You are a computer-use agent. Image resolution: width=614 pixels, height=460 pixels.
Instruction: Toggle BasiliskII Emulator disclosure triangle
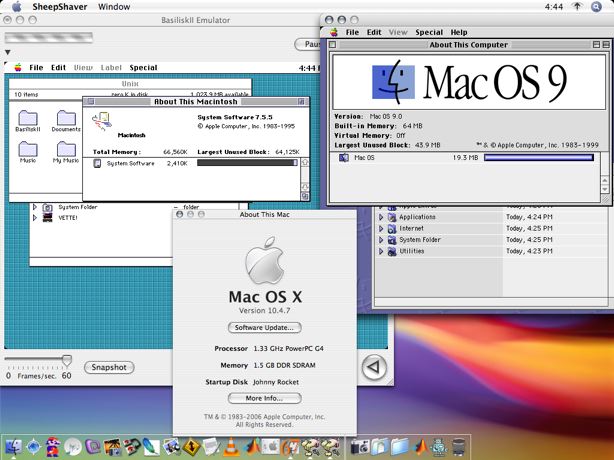7,52
